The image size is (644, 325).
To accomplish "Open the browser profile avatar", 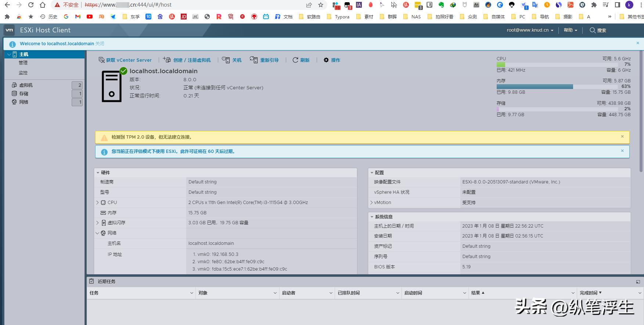I will pos(629,5).
